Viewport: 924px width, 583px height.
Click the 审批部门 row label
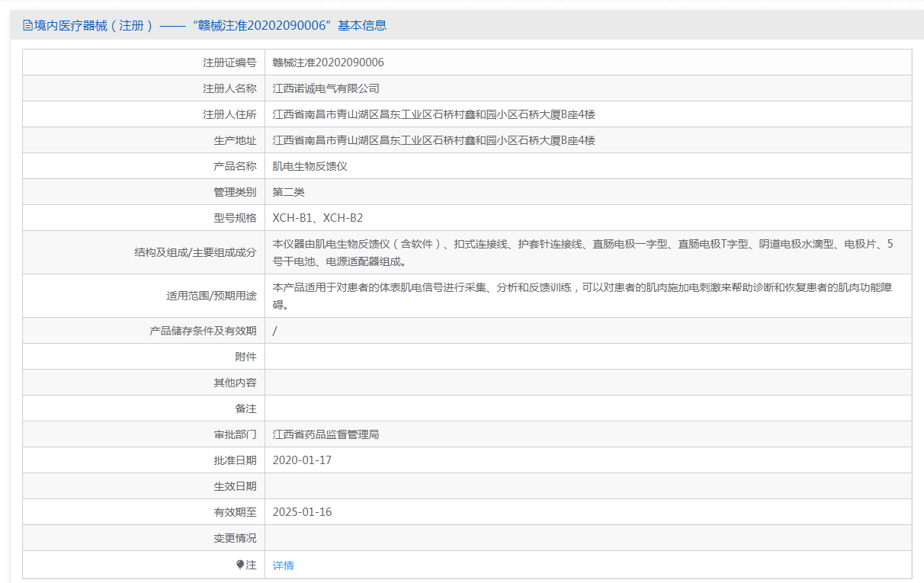click(x=235, y=434)
